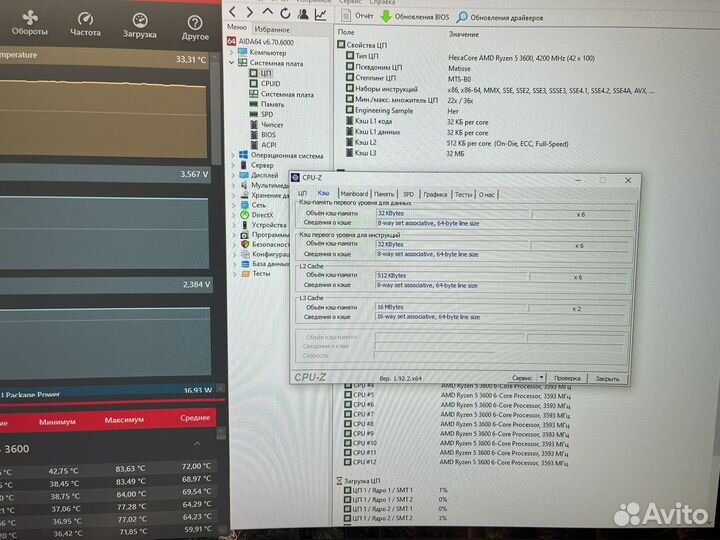Click the Максимум column header

[124, 420]
